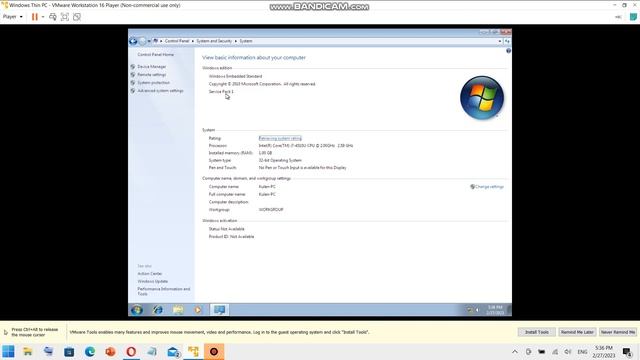The height and width of the screenshot is (360, 640).
Task: Open Remote settings in the sidebar
Action: pyautogui.click(x=151, y=75)
